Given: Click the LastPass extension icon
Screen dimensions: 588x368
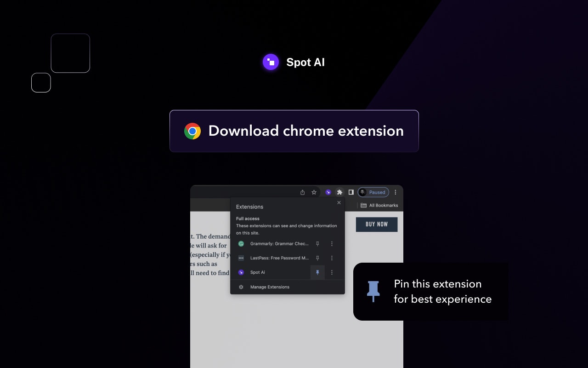Looking at the screenshot, I should coord(241,258).
